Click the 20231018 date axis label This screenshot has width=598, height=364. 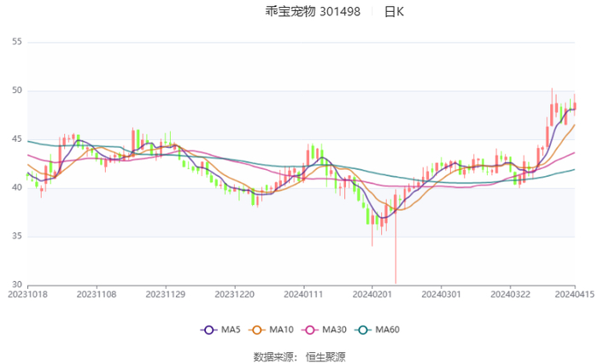(28, 295)
